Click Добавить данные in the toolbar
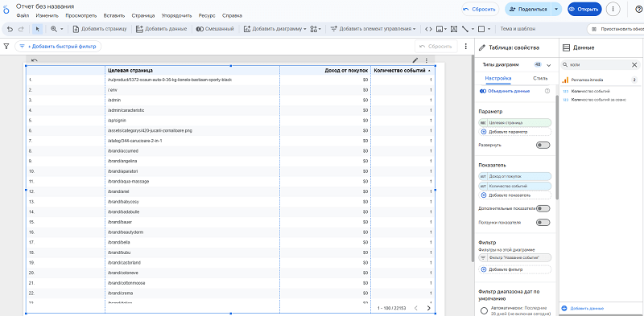The height and width of the screenshot is (316, 644). 162,29
